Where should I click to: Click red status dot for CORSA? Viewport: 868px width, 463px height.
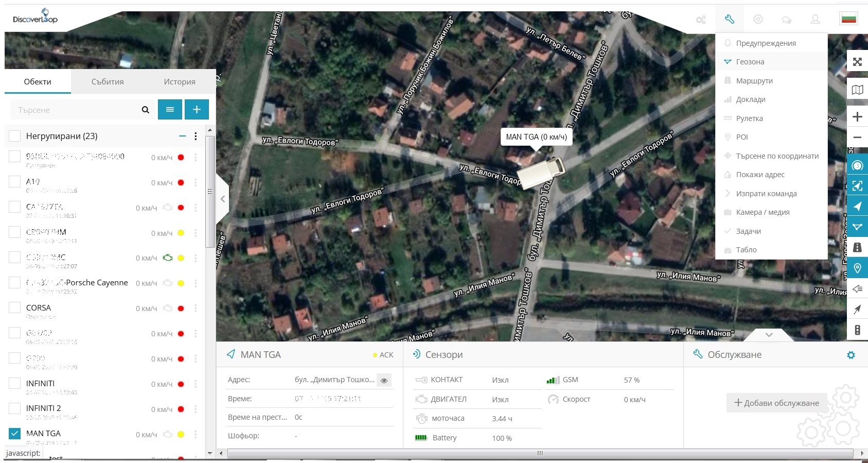181,308
